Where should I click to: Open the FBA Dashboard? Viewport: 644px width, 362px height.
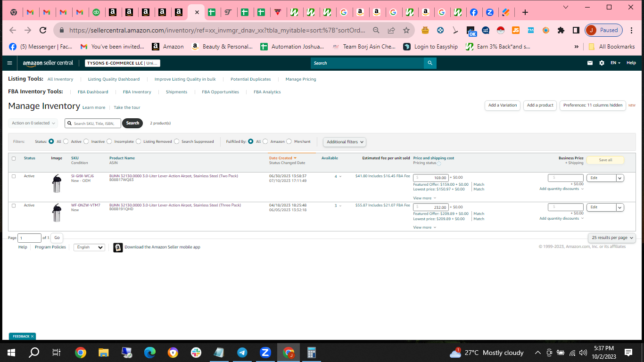93,92
